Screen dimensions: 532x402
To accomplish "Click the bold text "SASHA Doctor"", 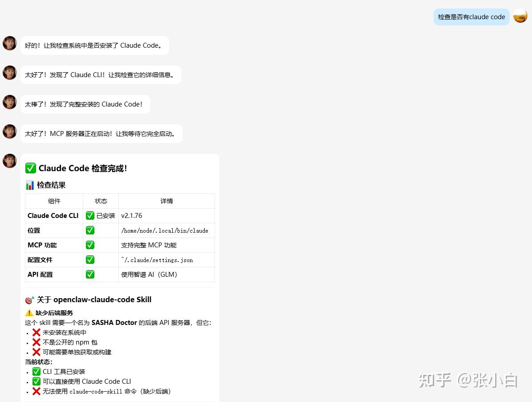I will click(114, 323).
